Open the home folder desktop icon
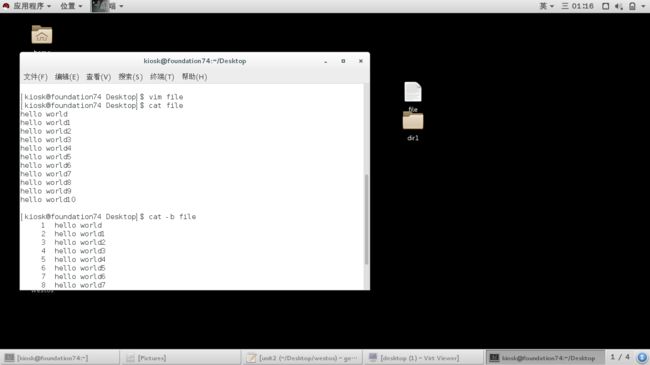 click(42, 34)
